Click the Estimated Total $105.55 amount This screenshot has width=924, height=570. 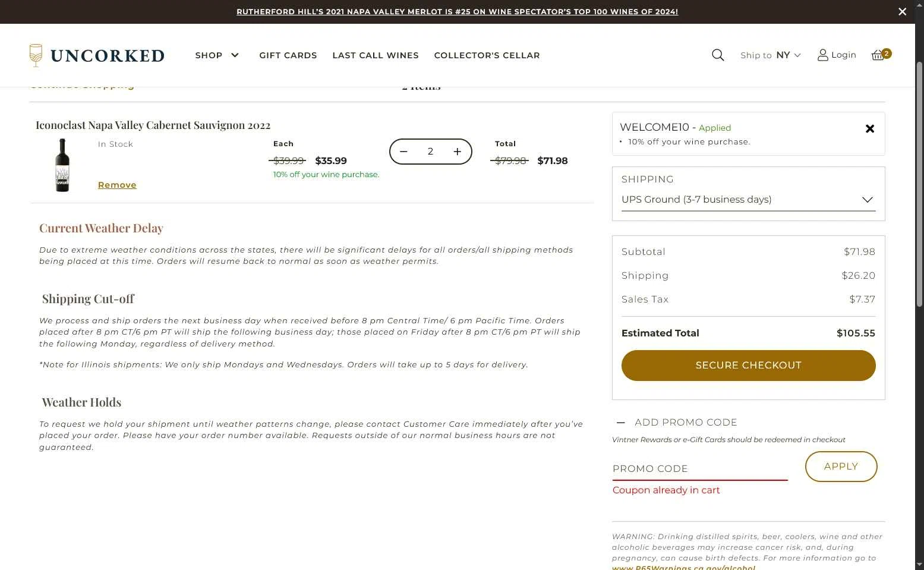856,333
